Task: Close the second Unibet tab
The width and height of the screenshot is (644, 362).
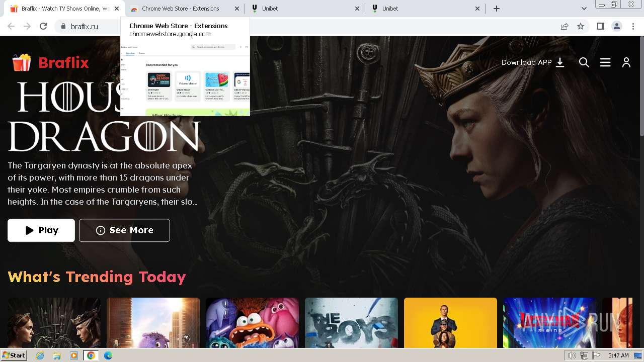Action: click(477, 9)
